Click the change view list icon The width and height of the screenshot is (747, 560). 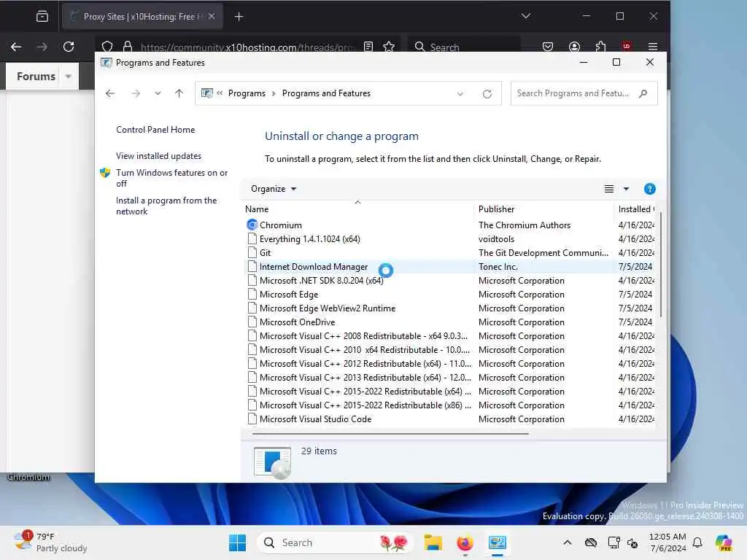(609, 189)
